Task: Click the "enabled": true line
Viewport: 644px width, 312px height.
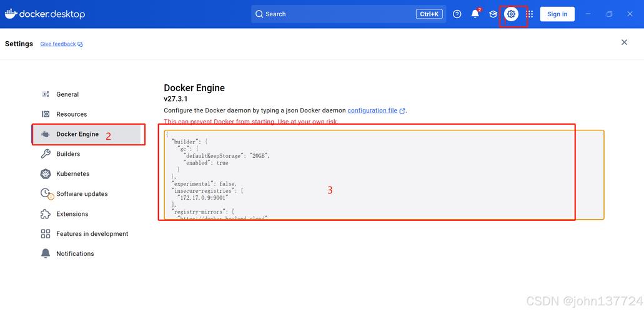Action: [206, 163]
